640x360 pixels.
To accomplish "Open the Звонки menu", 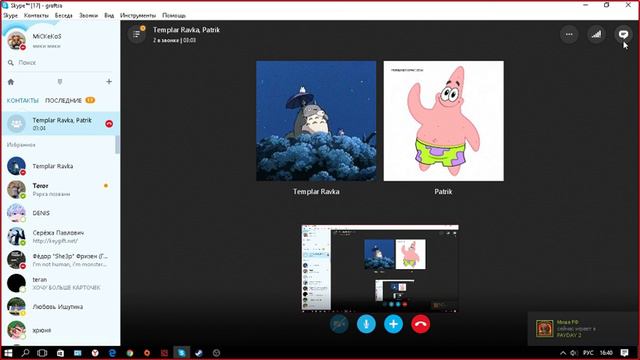I will 89,15.
